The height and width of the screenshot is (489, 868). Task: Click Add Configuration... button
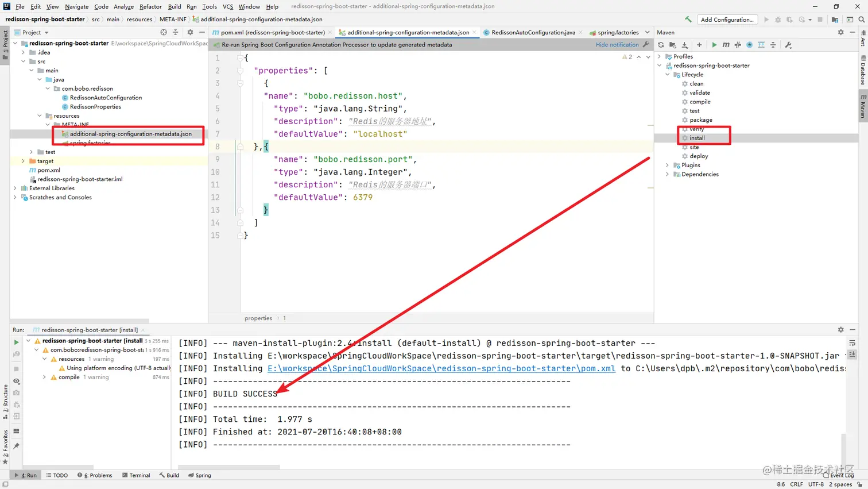(x=727, y=20)
